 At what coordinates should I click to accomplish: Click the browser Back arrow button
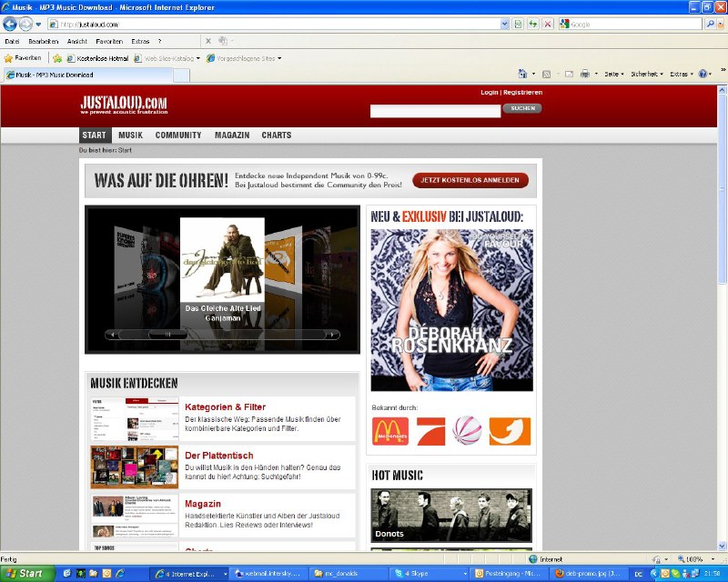[x=11, y=24]
